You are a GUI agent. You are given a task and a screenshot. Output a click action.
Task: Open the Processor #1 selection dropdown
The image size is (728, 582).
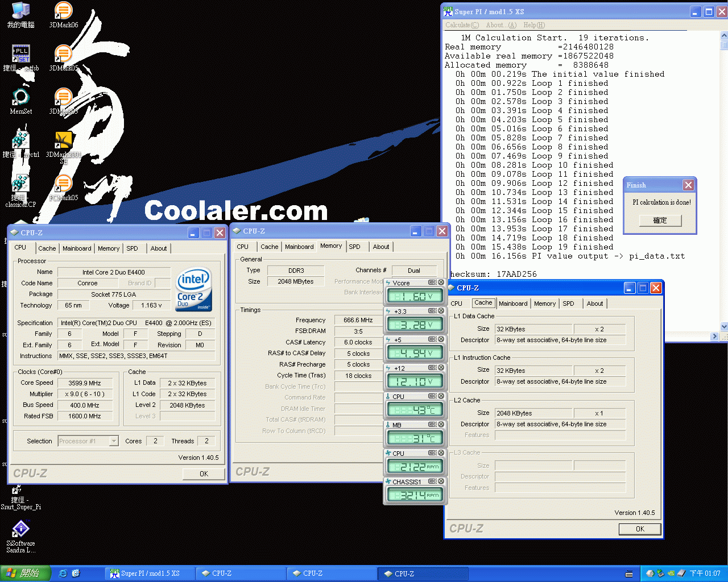coord(114,441)
